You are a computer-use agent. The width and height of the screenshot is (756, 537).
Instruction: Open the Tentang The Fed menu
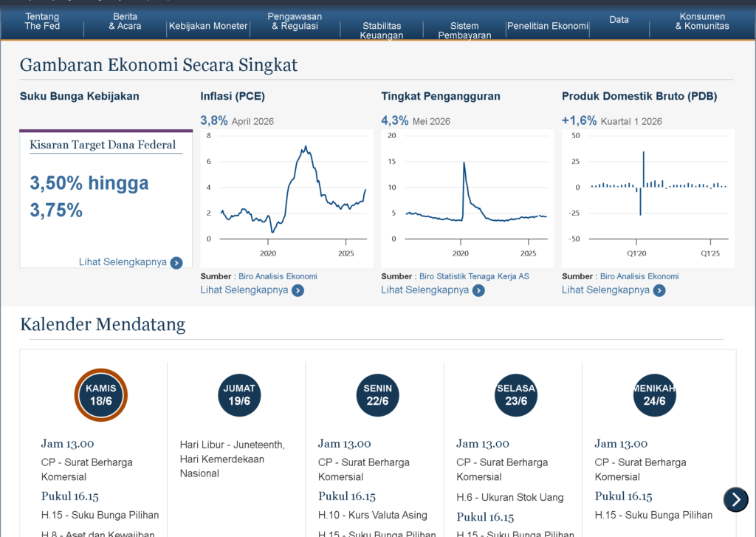point(42,21)
